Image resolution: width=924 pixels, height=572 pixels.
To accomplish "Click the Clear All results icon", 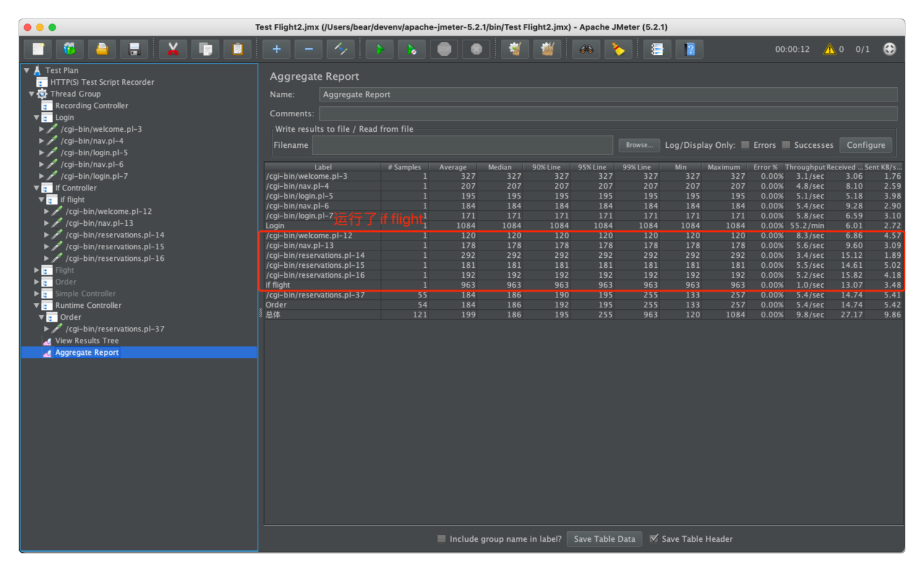I will click(547, 49).
